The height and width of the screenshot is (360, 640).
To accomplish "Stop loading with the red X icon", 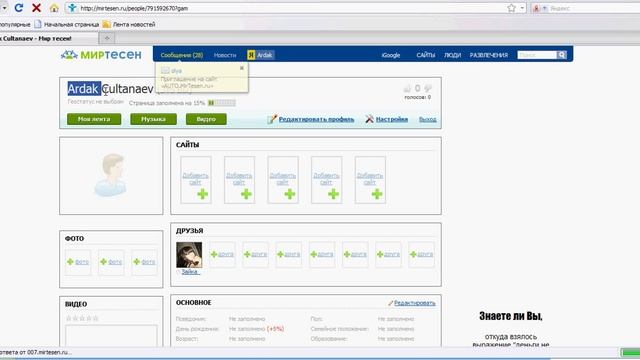I will click(x=36, y=8).
